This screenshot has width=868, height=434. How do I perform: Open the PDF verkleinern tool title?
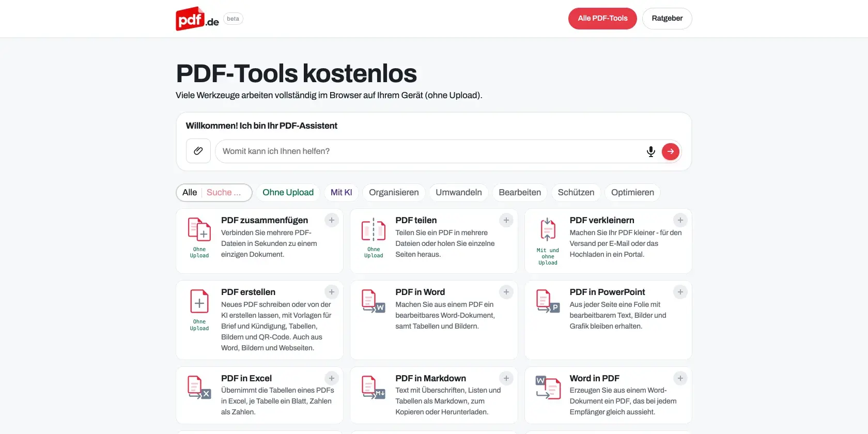click(x=602, y=220)
